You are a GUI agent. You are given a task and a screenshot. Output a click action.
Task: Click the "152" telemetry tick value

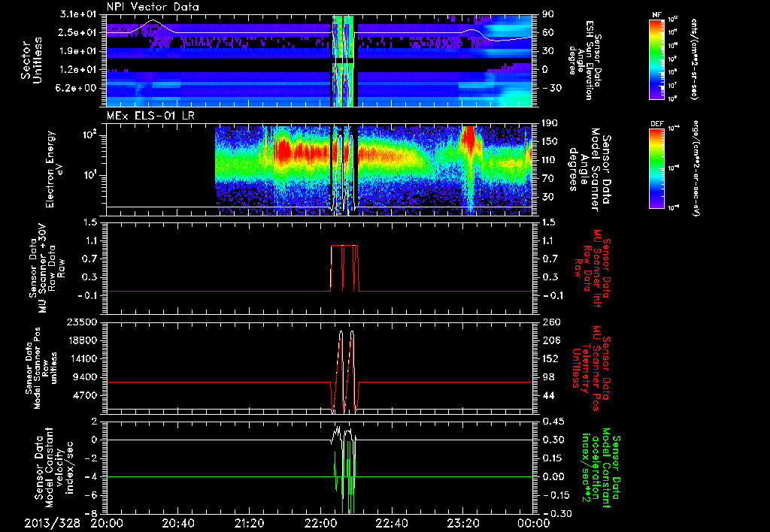550,358
